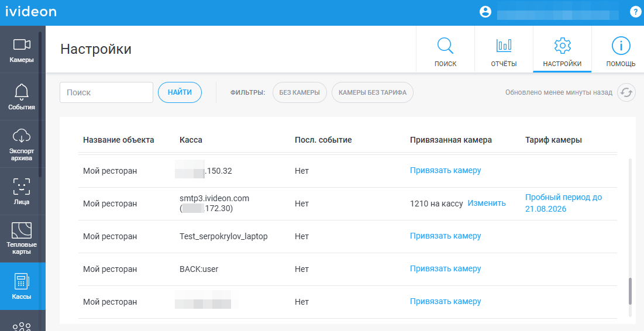The width and height of the screenshot is (644, 331).
Task: Open Экспорт архива cloud icon
Action: pos(22,136)
